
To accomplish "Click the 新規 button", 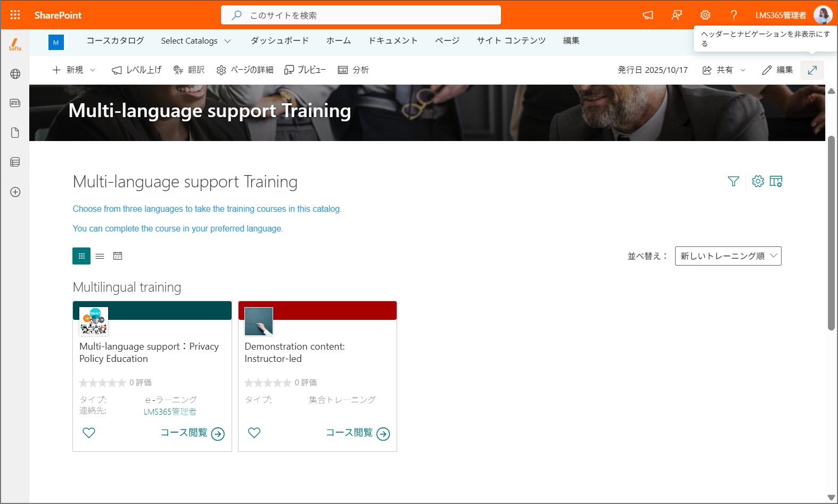I will [x=68, y=70].
